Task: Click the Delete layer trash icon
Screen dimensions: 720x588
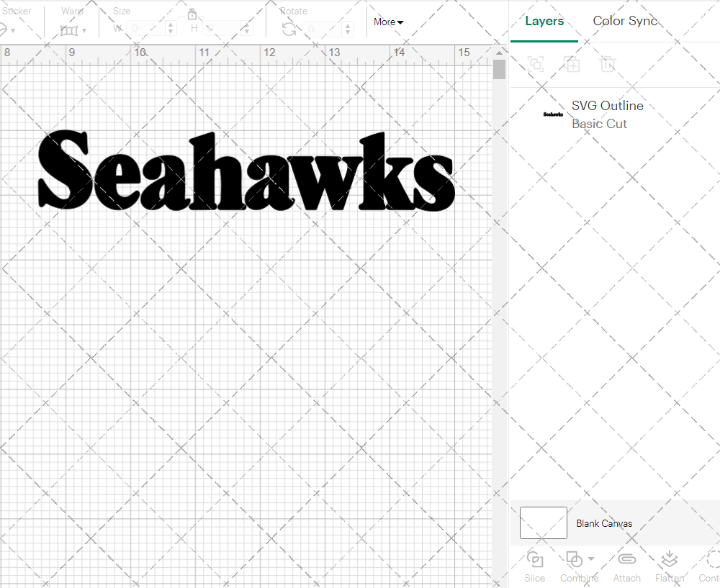Action: [608, 64]
